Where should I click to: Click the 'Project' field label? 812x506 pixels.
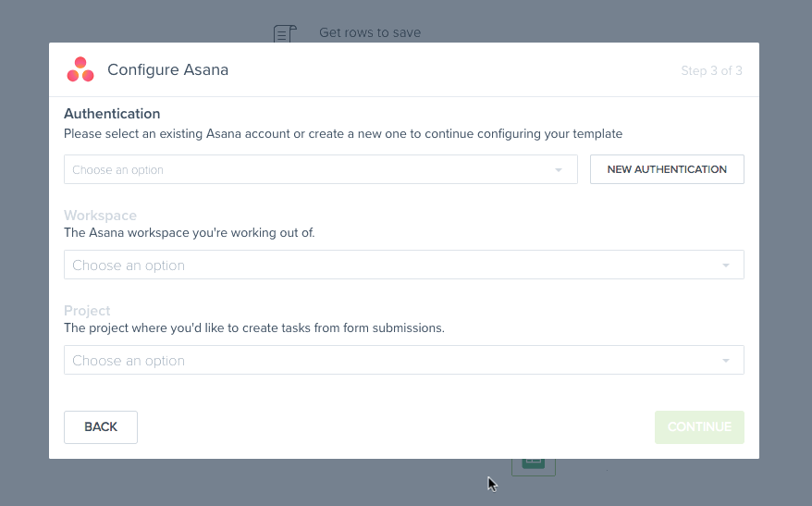pyautogui.click(x=87, y=310)
